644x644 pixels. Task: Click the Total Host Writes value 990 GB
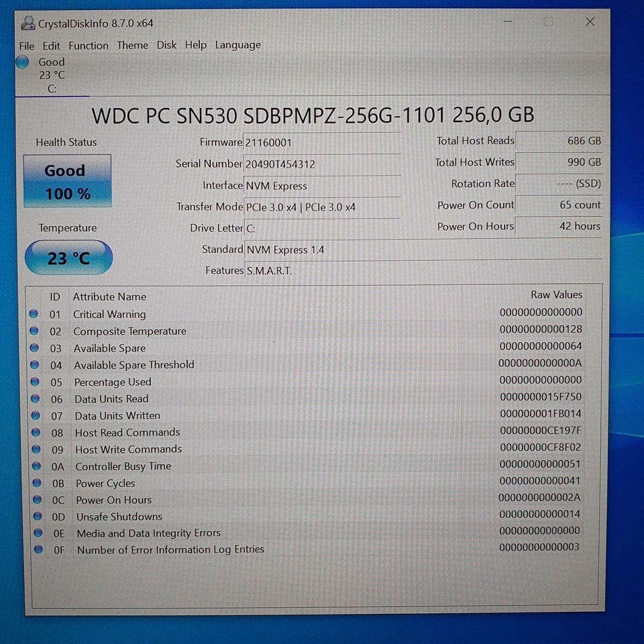559,162
